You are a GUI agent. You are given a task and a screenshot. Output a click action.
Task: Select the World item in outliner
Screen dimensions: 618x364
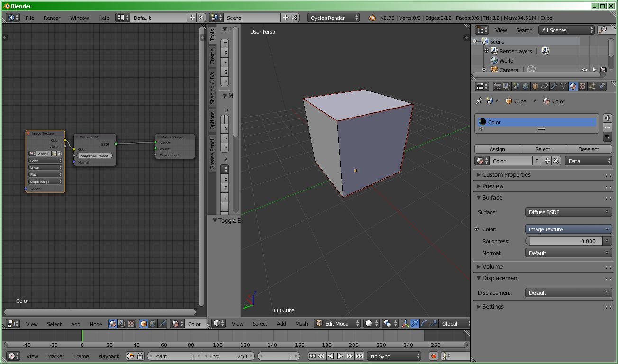point(506,60)
